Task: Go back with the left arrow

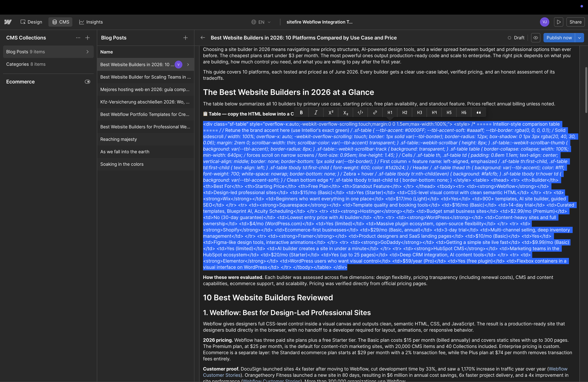Action: (203, 38)
